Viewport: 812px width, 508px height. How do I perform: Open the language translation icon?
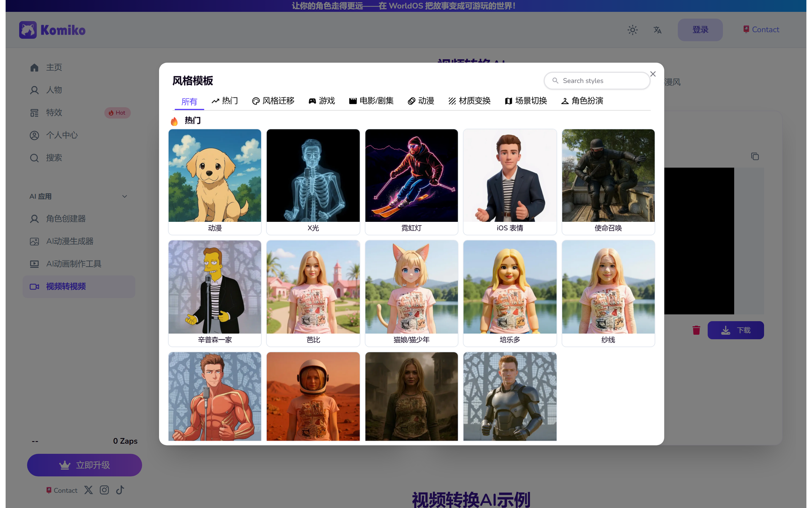tap(657, 30)
